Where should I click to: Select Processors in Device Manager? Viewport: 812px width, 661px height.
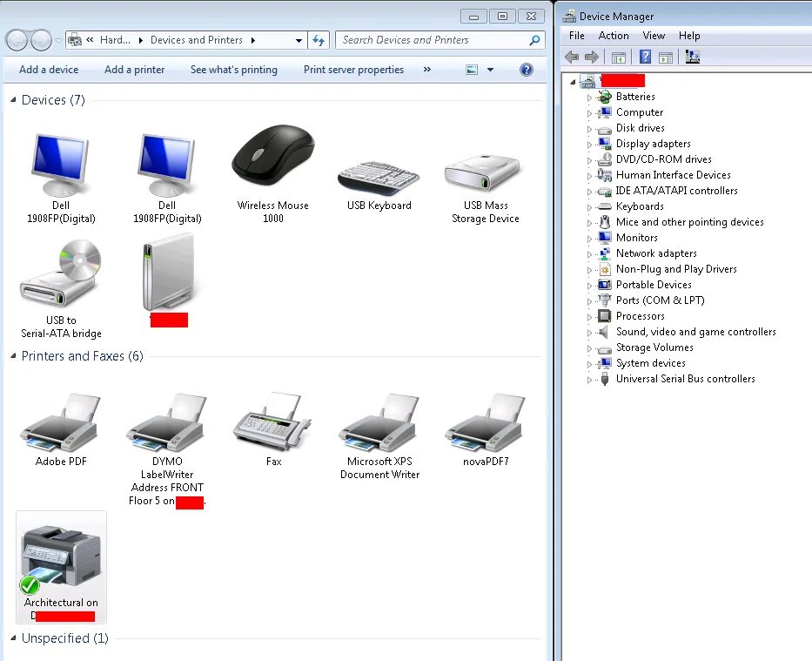tap(640, 316)
